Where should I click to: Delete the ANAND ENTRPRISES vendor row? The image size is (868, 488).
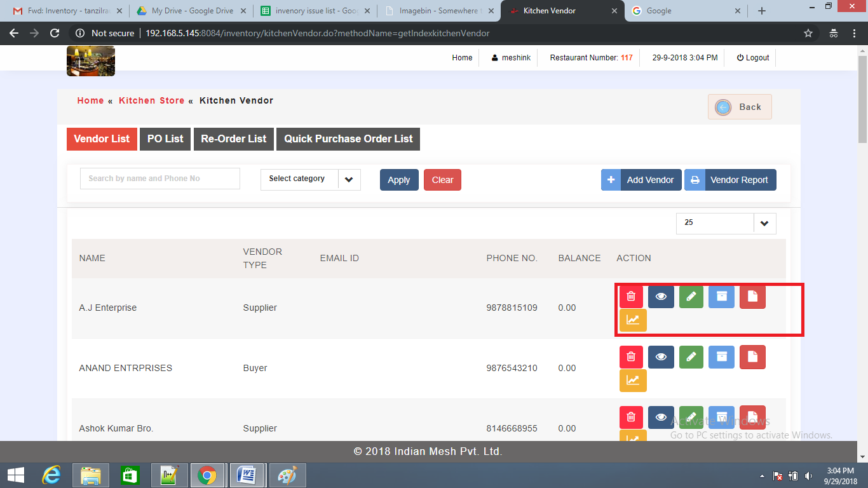(x=631, y=357)
